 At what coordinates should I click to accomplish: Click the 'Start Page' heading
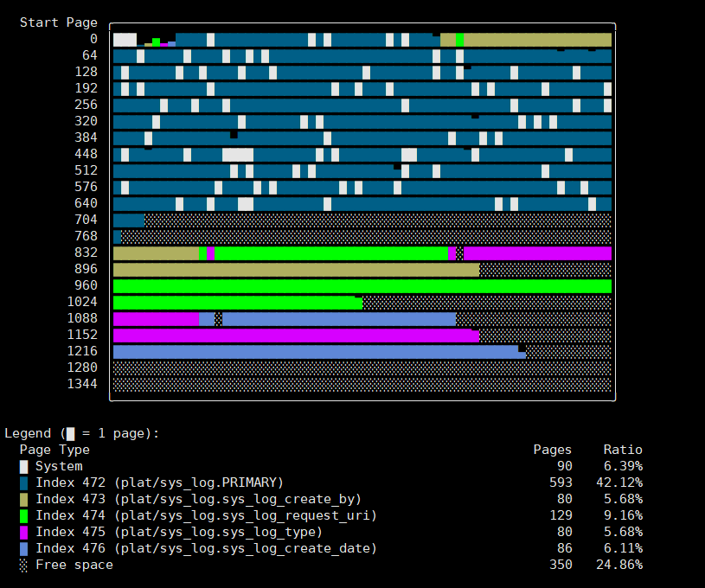[58, 22]
